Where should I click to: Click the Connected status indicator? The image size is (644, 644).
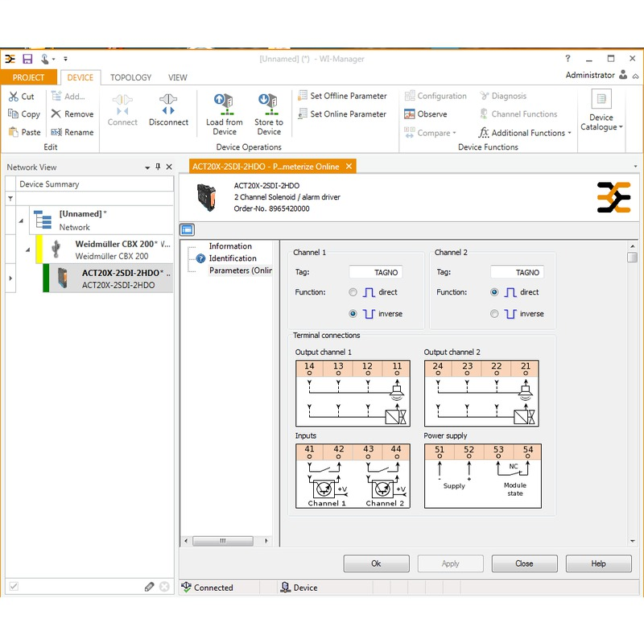207,588
